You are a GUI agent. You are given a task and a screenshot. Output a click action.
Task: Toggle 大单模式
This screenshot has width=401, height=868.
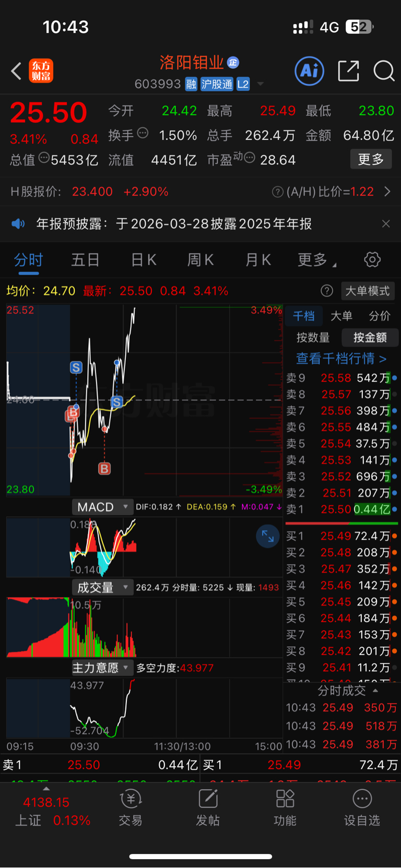368,291
